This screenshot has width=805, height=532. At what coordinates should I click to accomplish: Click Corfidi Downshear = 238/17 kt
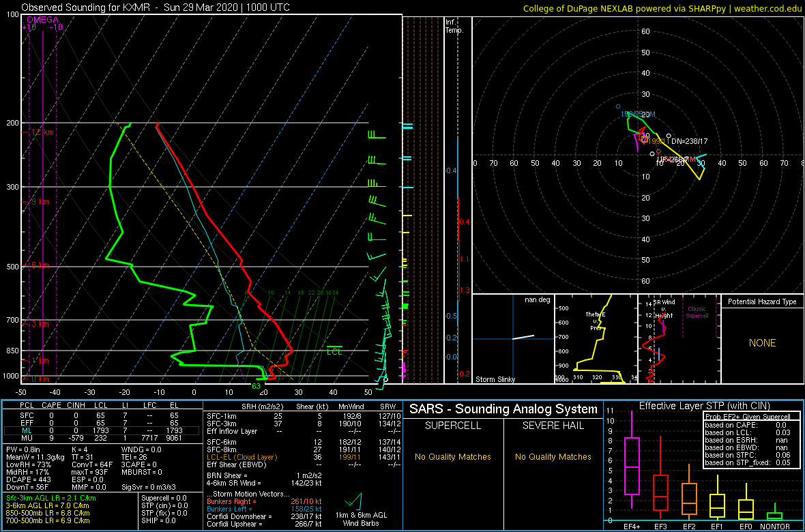[264, 516]
